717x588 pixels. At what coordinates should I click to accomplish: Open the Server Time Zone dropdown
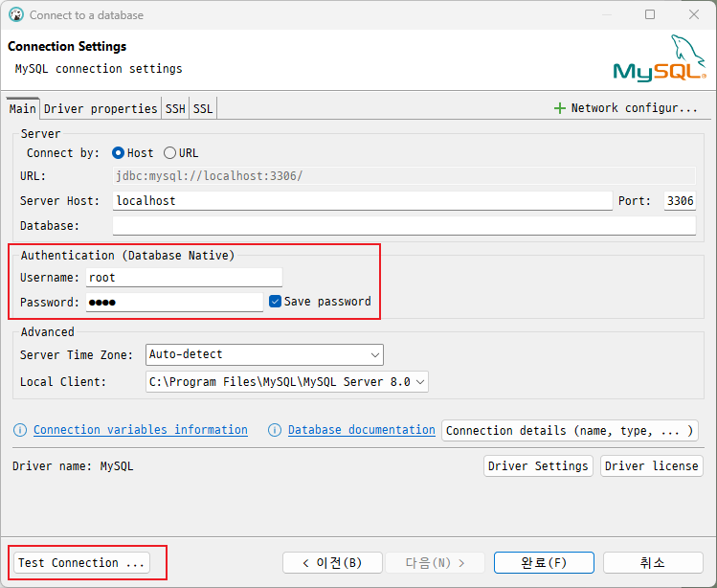264,354
